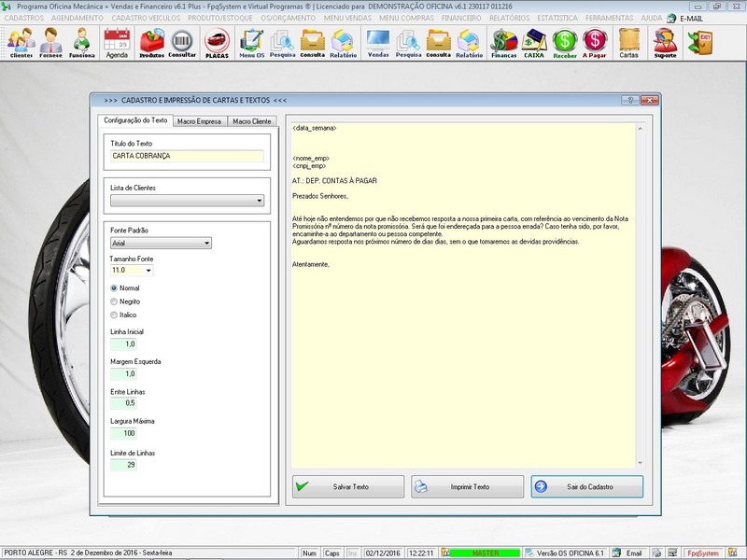Screen dimensions: 747x560
Task: Click the Linha Inicial field
Action: click(x=124, y=343)
